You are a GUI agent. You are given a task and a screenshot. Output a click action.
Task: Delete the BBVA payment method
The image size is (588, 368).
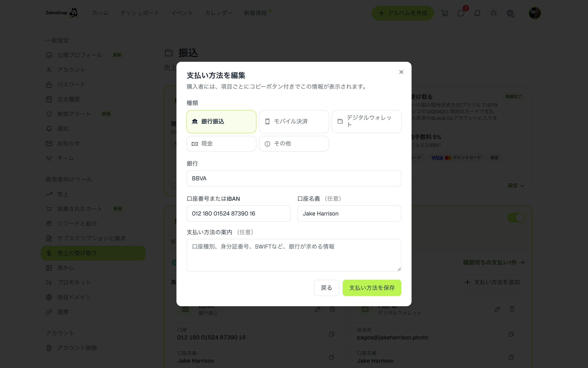point(332,309)
